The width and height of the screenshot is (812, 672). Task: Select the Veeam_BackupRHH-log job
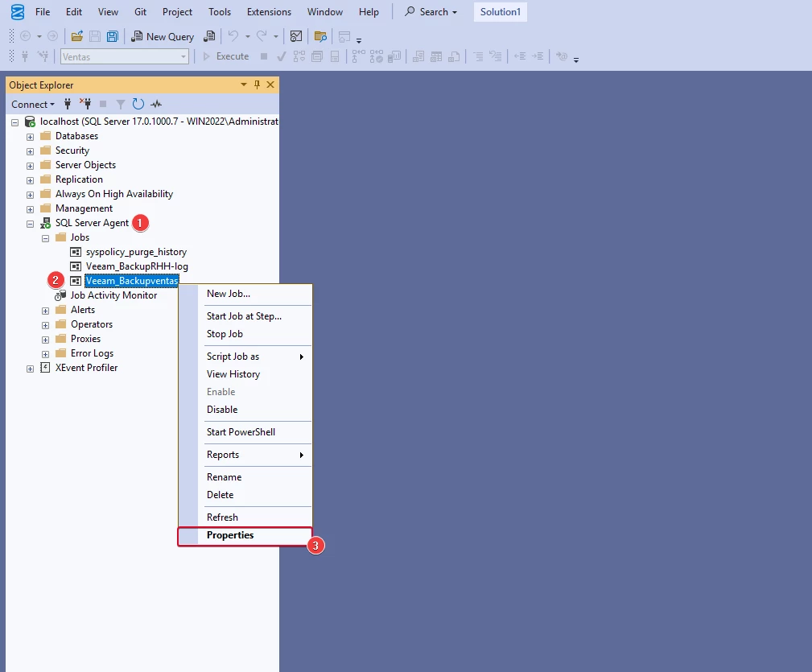(137, 266)
